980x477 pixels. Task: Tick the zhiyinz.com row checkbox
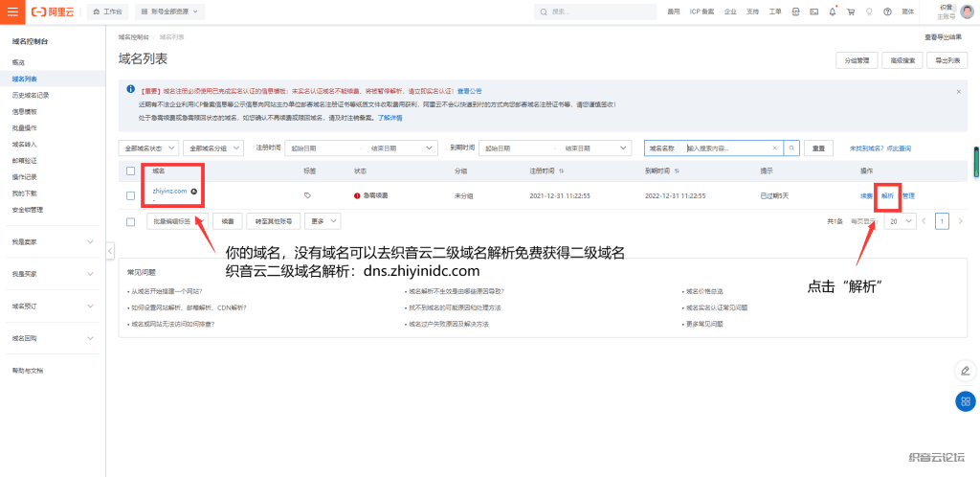(130, 195)
